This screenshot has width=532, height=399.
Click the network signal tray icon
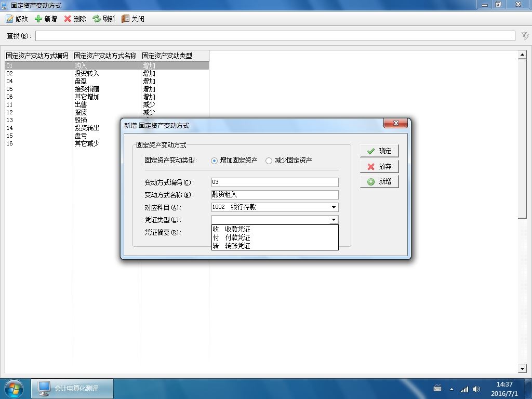click(x=464, y=389)
